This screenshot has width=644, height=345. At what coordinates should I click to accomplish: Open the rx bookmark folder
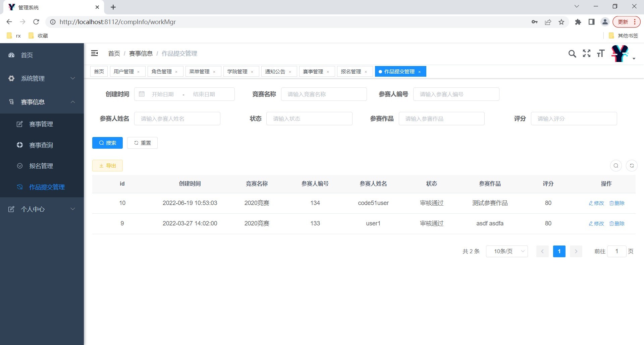coord(14,36)
